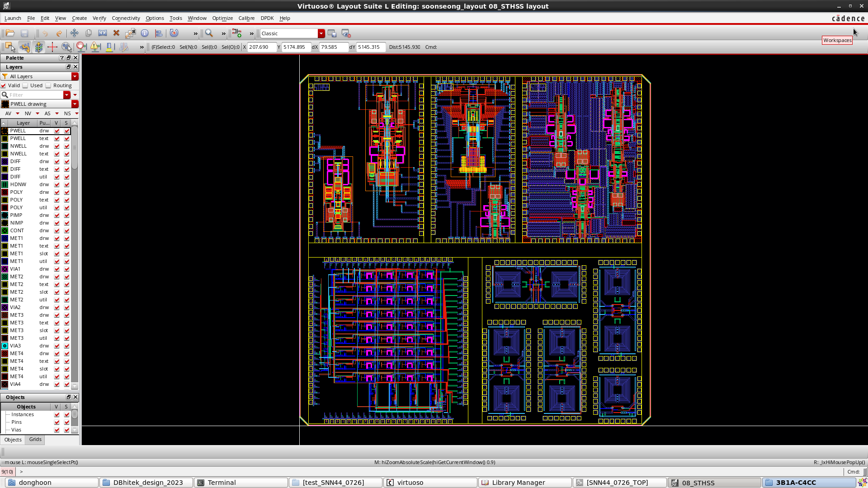Select the selection-mode arrow icon
868x488 pixels.
point(10,47)
